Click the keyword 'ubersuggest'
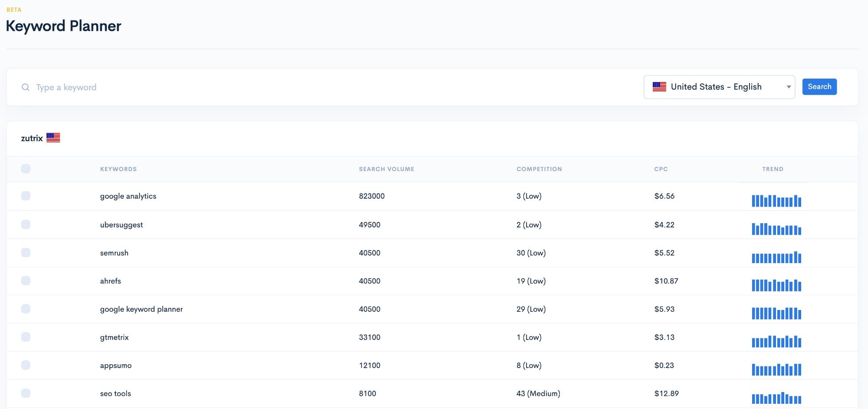Screen dimensions: 868x409 (x=122, y=225)
